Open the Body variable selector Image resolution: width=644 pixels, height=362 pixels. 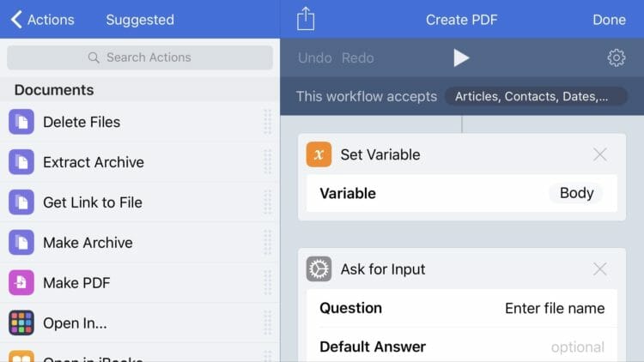point(576,193)
